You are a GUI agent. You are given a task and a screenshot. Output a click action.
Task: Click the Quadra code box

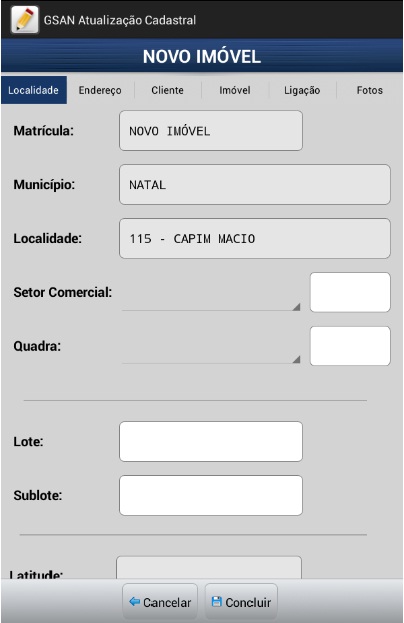point(350,346)
